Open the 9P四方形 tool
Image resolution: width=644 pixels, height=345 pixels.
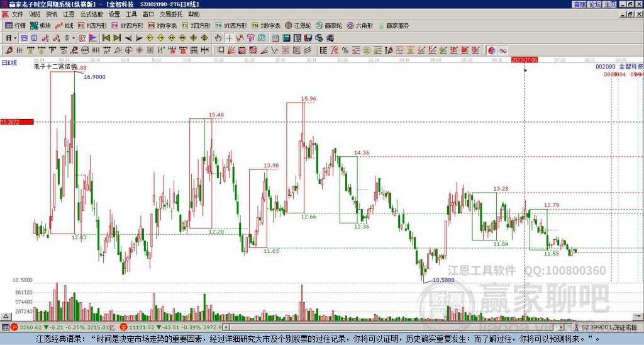tap(127, 25)
